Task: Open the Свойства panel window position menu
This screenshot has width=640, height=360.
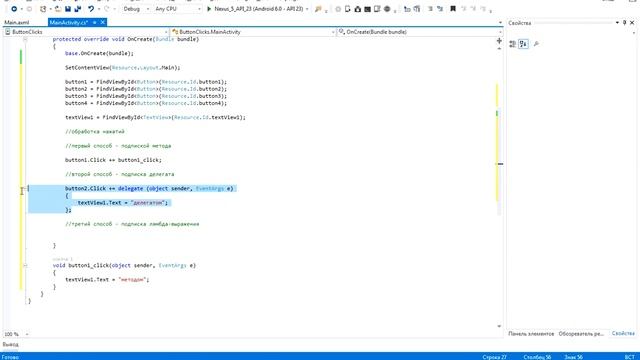Action: pos(617,23)
